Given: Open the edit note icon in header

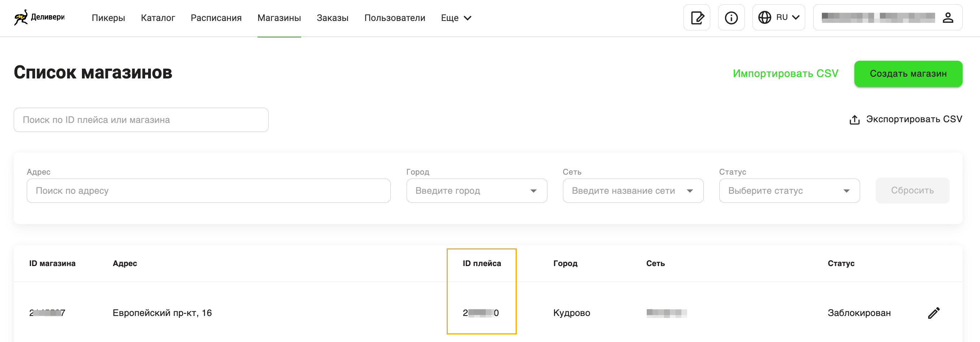Looking at the screenshot, I should (697, 17).
